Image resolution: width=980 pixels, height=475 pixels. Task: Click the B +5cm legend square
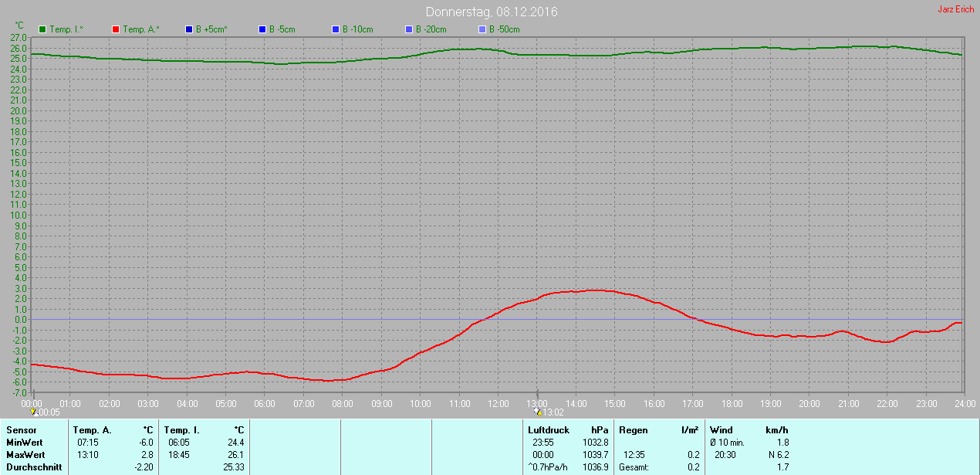click(188, 29)
